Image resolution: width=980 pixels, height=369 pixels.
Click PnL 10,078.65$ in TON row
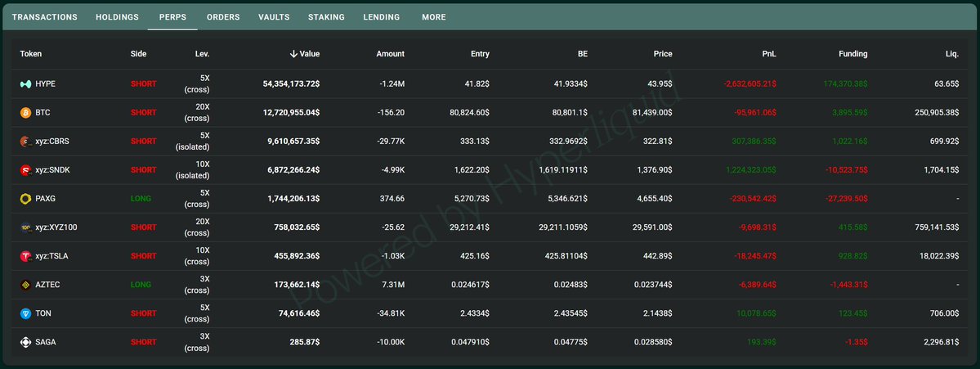756,313
